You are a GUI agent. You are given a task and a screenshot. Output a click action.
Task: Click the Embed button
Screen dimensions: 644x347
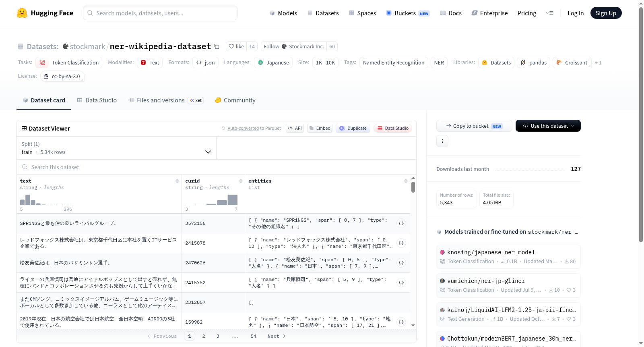(x=320, y=128)
